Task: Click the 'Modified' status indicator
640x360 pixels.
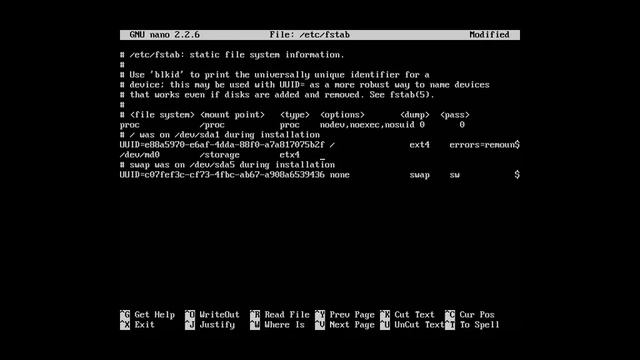Action: (x=489, y=35)
